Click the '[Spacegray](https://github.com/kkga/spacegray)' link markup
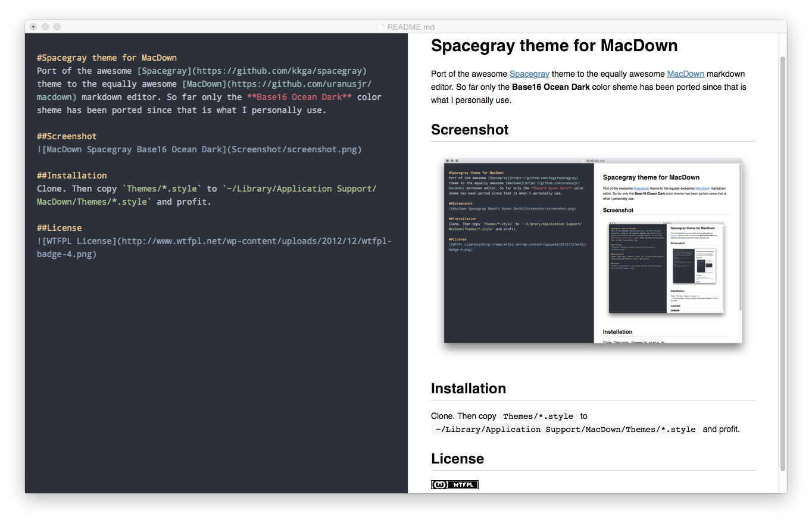Viewport: 812px width, 523px height. (x=252, y=71)
